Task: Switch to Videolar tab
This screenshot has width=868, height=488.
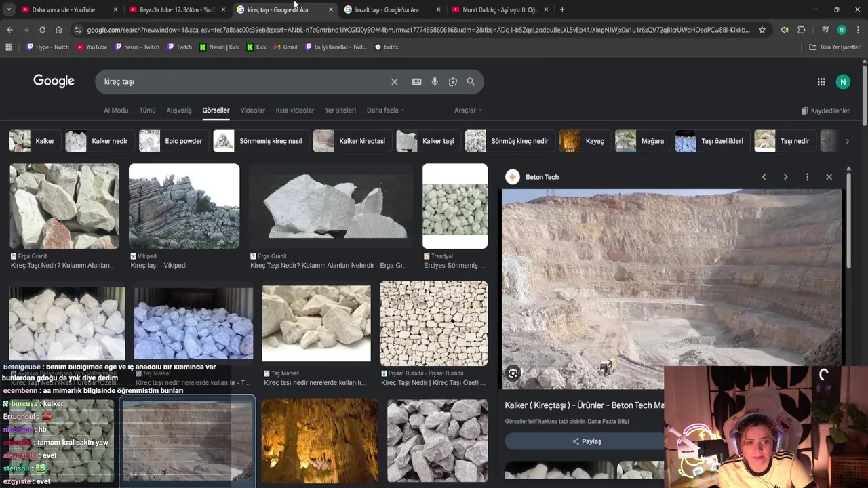Action: click(252, 110)
